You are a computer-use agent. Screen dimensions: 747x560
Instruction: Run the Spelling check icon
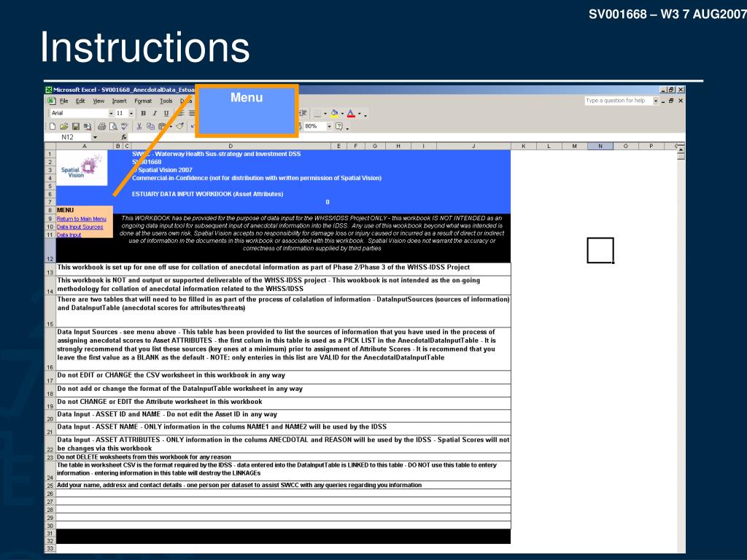pos(124,126)
